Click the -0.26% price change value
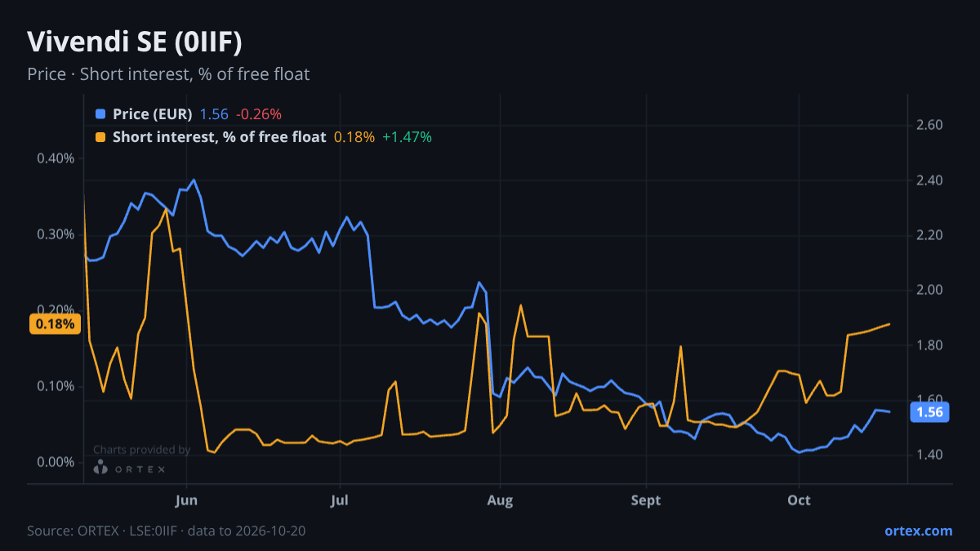Viewport: 980px width, 551px height. 258,114
